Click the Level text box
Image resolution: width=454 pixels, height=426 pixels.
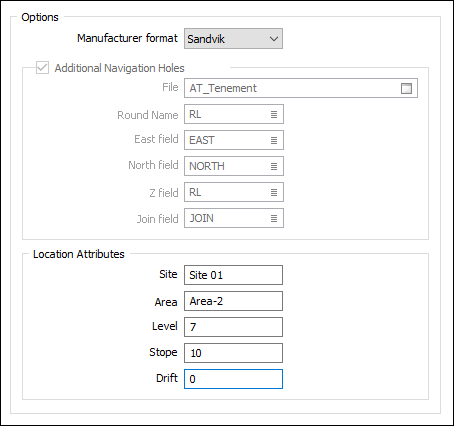(x=233, y=327)
